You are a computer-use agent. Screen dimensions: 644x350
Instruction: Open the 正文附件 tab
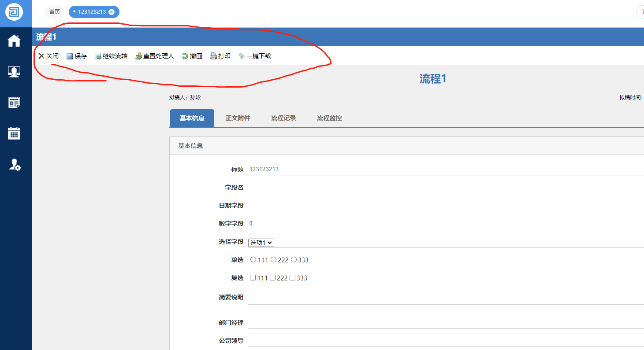pos(238,118)
